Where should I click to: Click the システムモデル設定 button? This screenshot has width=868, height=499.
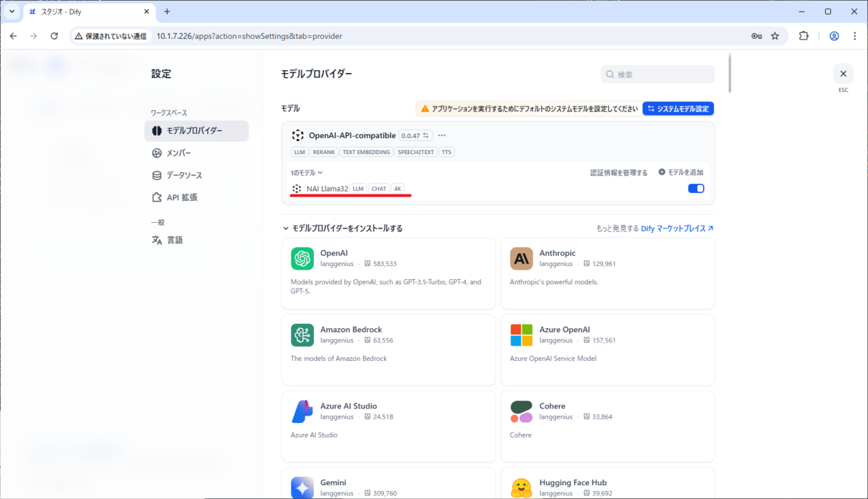[x=678, y=108]
